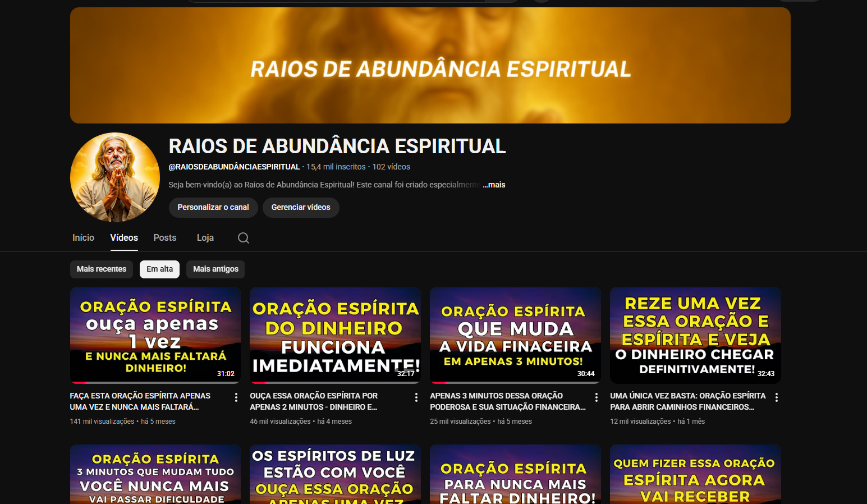Click the @RAIOSDEABUNDÂNCIAESPIRITUAL handle
This screenshot has height=504, width=867.
[x=234, y=167]
